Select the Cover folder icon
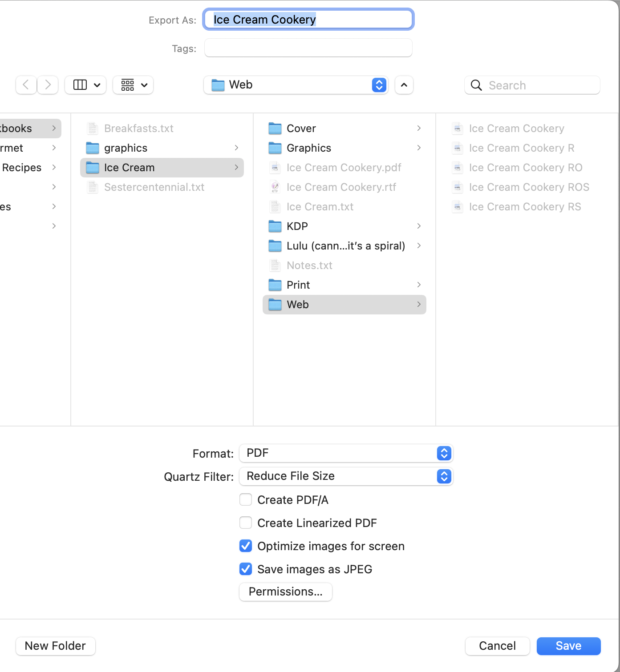620x672 pixels. pyautogui.click(x=275, y=129)
